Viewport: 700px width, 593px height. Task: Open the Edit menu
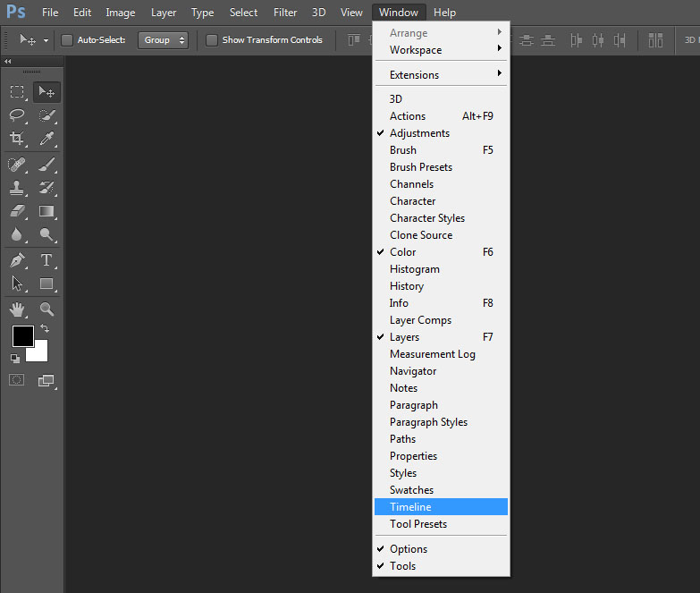pyautogui.click(x=82, y=13)
